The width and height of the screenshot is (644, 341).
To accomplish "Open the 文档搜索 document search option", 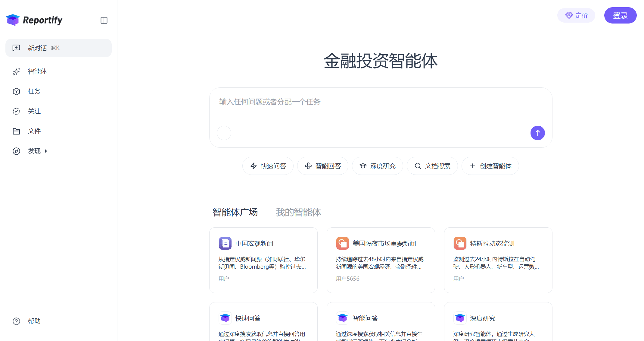I will click(x=432, y=166).
